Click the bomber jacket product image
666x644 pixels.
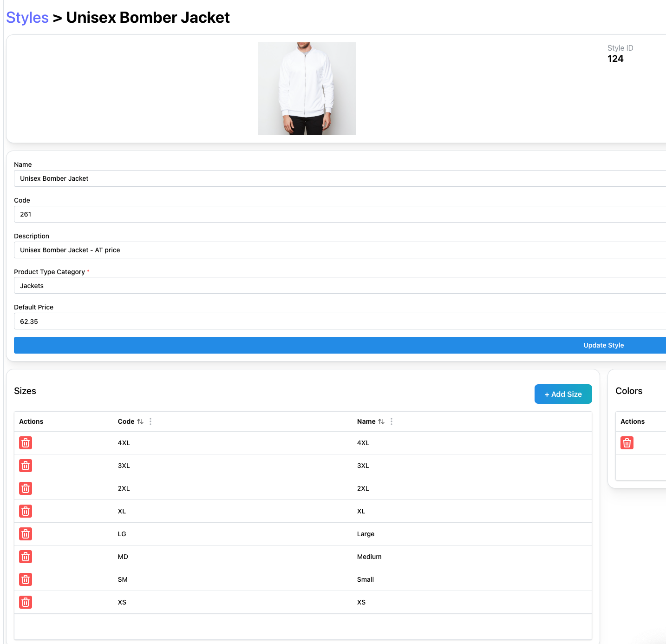click(307, 89)
